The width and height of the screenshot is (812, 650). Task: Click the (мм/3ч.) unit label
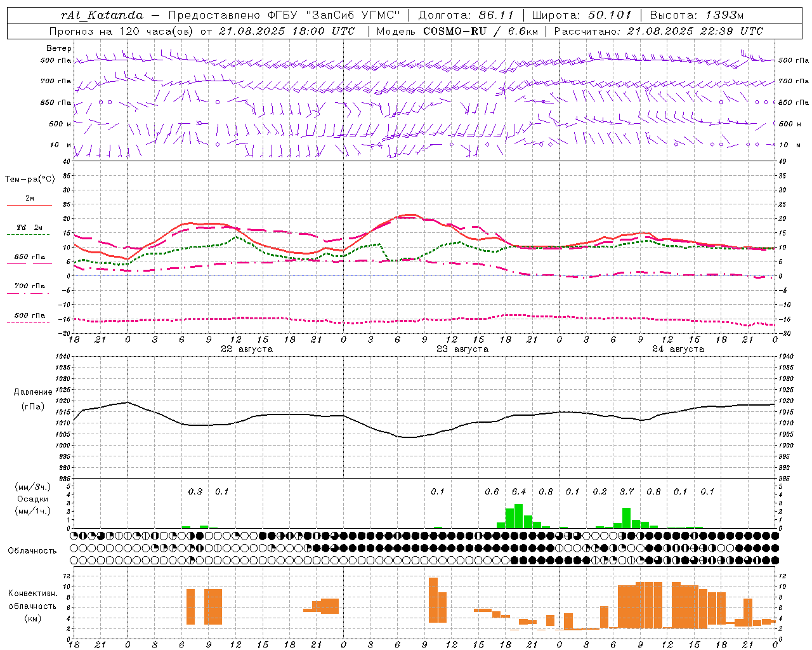(x=33, y=487)
